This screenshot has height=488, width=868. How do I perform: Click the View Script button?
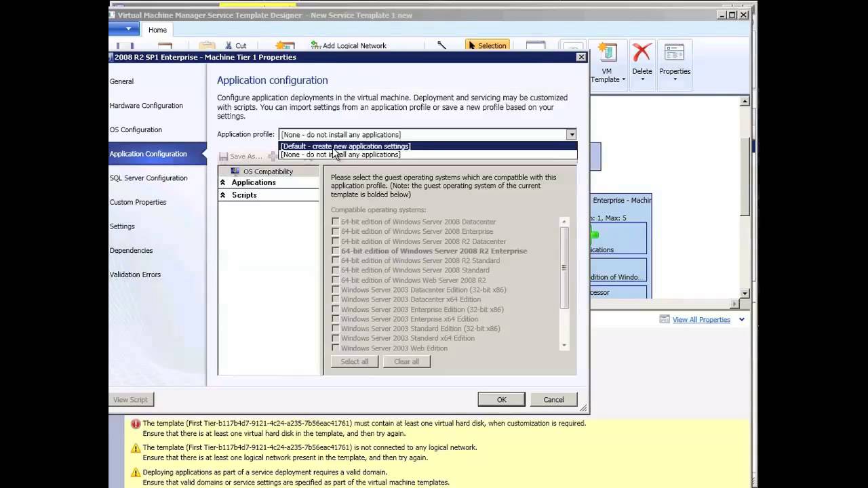tap(131, 399)
